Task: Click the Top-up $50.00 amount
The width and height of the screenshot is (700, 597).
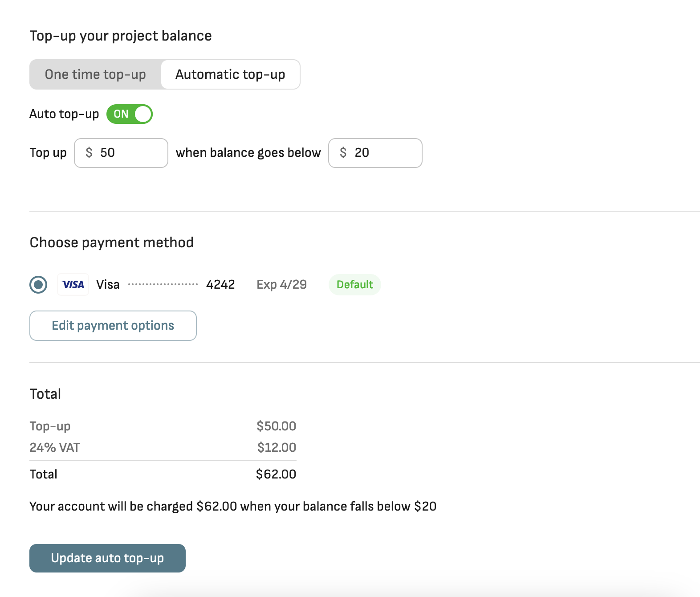Action: coord(277,426)
